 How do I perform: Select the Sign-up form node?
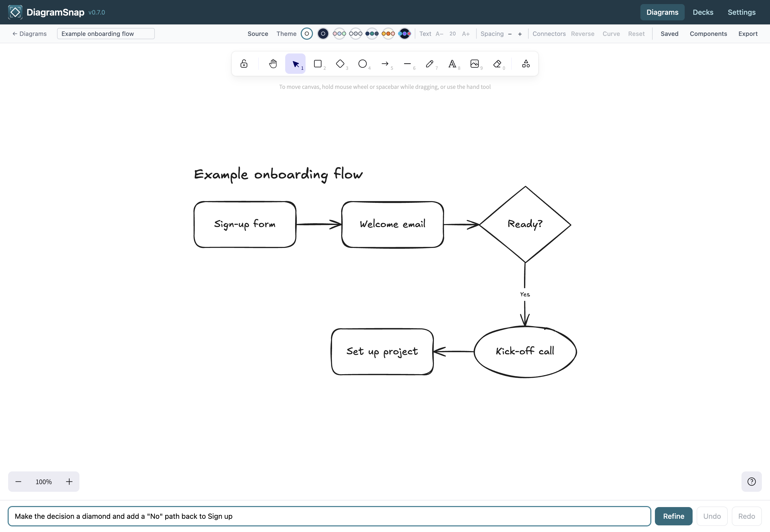click(x=245, y=224)
